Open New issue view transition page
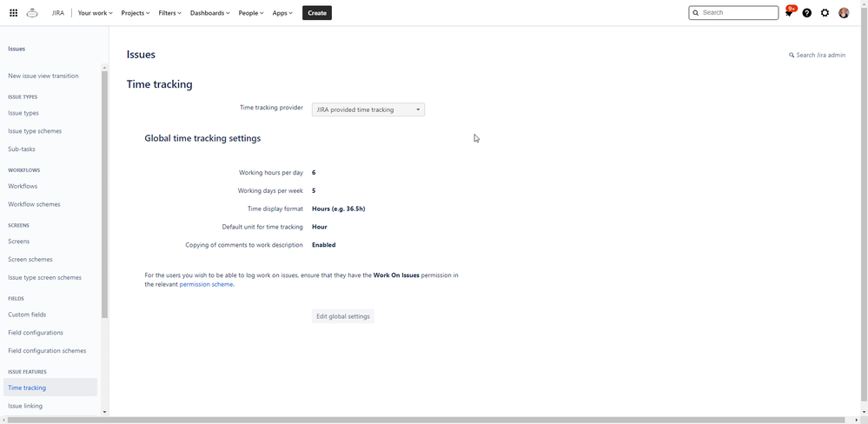 pyautogui.click(x=43, y=76)
